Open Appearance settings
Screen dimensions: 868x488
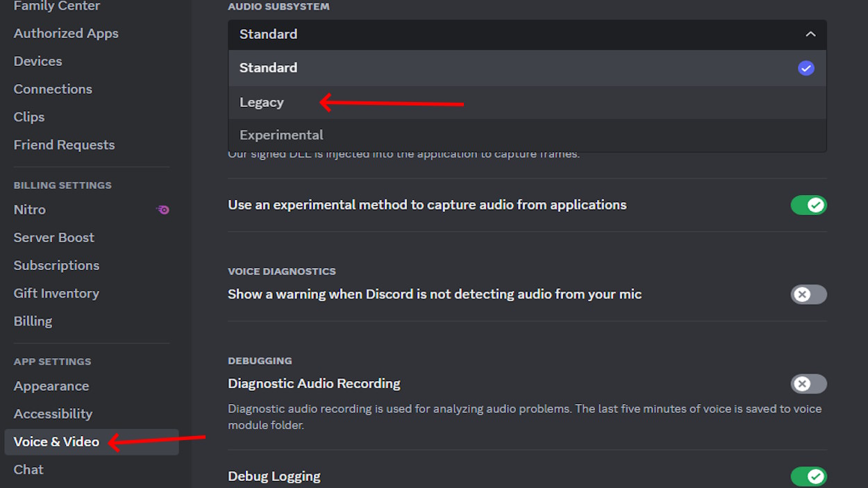pyautogui.click(x=51, y=386)
